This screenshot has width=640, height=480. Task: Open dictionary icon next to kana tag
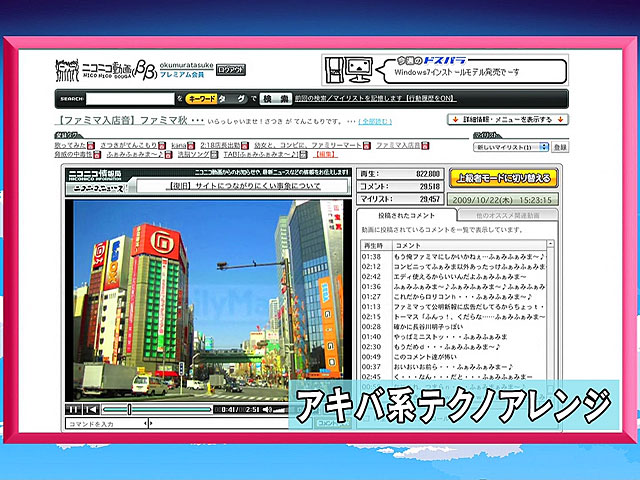pos(191,146)
